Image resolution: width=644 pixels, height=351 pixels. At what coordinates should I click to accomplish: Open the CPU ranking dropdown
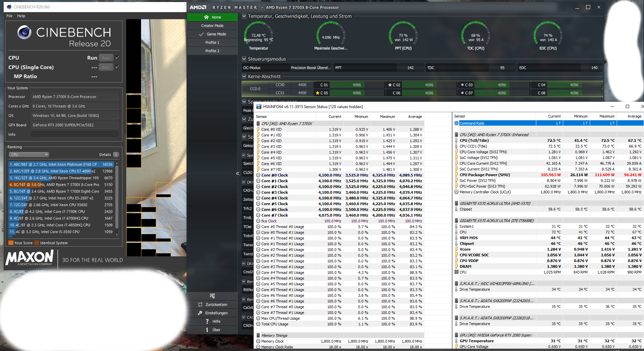coord(29,155)
